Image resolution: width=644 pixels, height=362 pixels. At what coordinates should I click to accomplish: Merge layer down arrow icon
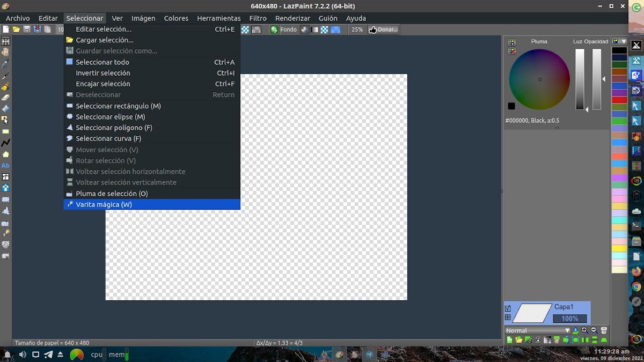pyautogui.click(x=538, y=339)
